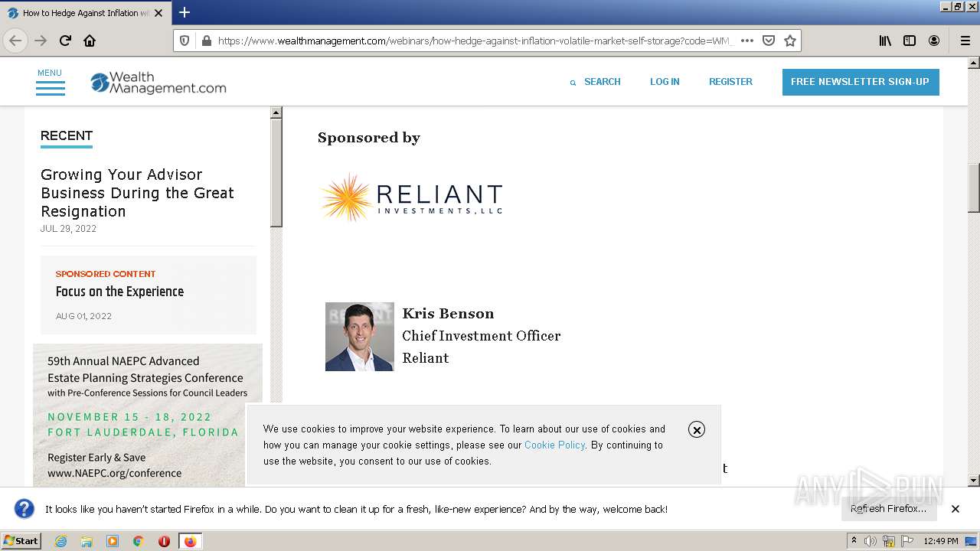This screenshot has width=980, height=551.
Task: Click the question mark info icon
Action: point(24,509)
